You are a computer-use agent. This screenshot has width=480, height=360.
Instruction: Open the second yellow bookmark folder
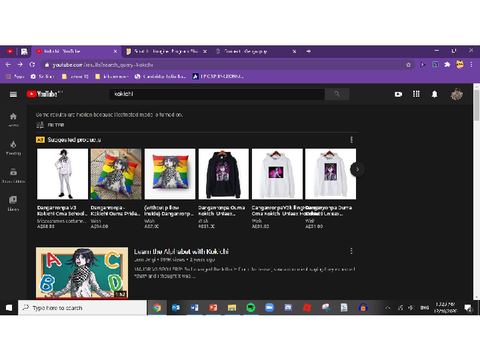coord(112,76)
